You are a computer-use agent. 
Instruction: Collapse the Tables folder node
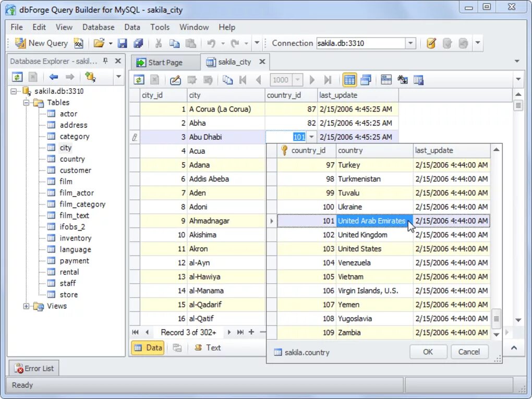(x=26, y=102)
